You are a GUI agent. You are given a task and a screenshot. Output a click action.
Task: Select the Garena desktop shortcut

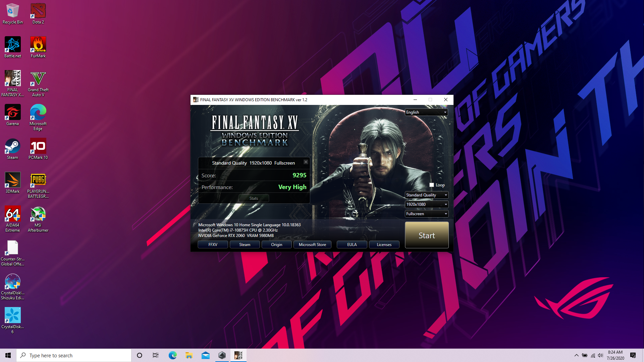[13, 115]
